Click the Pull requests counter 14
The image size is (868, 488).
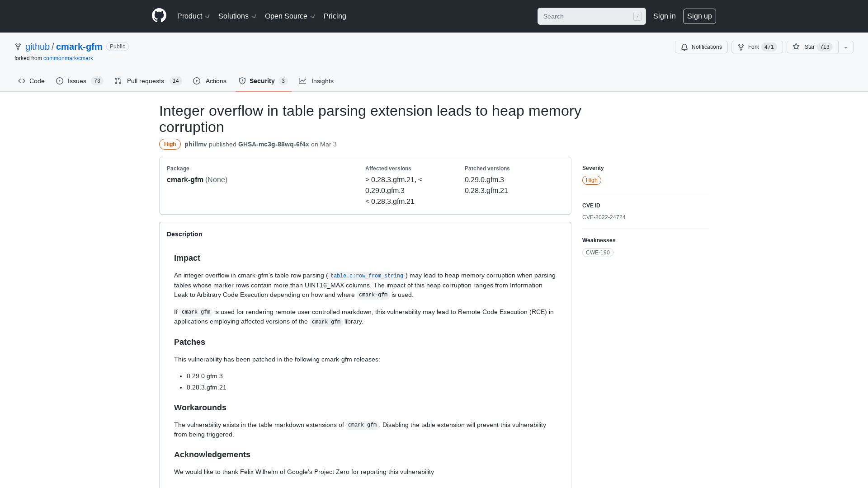pyautogui.click(x=176, y=81)
